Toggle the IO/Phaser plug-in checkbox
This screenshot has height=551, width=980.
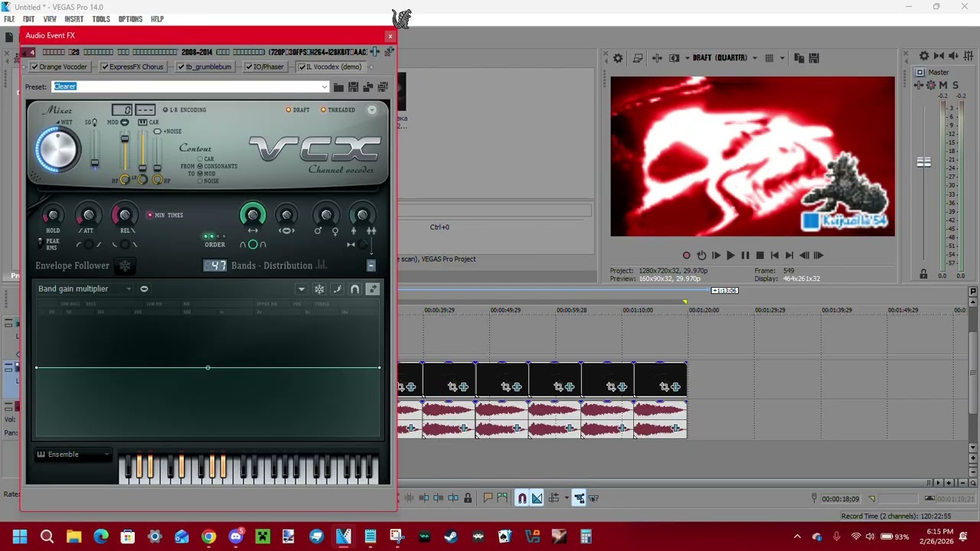point(249,67)
